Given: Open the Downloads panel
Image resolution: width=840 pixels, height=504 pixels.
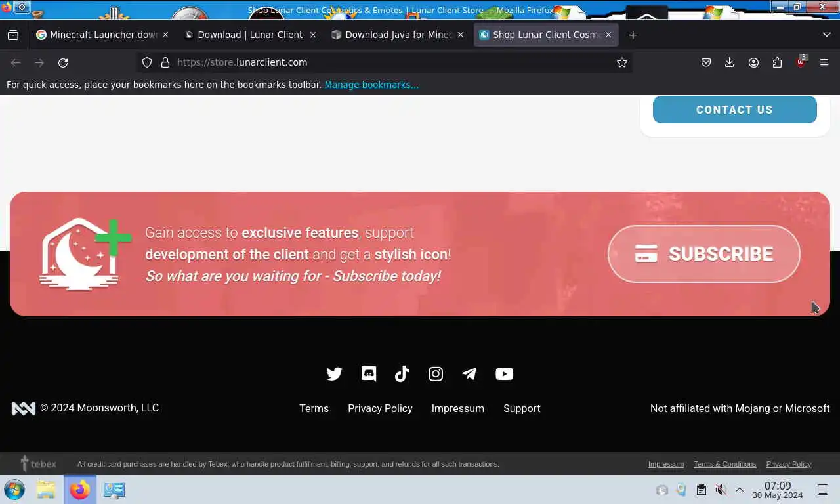Looking at the screenshot, I should (729, 62).
